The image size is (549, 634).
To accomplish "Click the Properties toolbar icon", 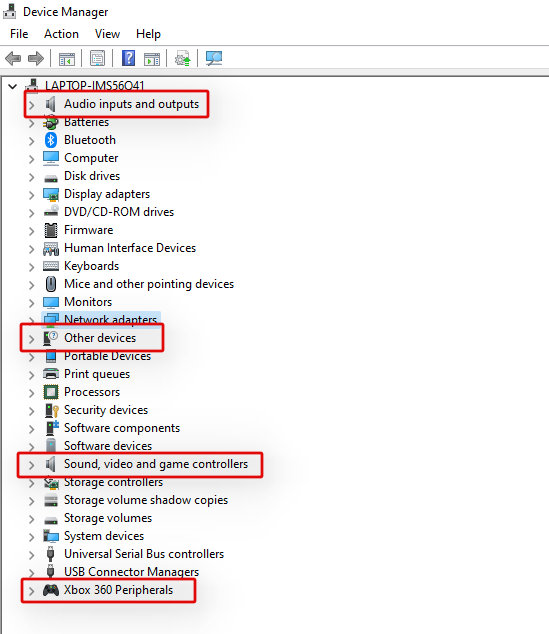I will (x=97, y=59).
